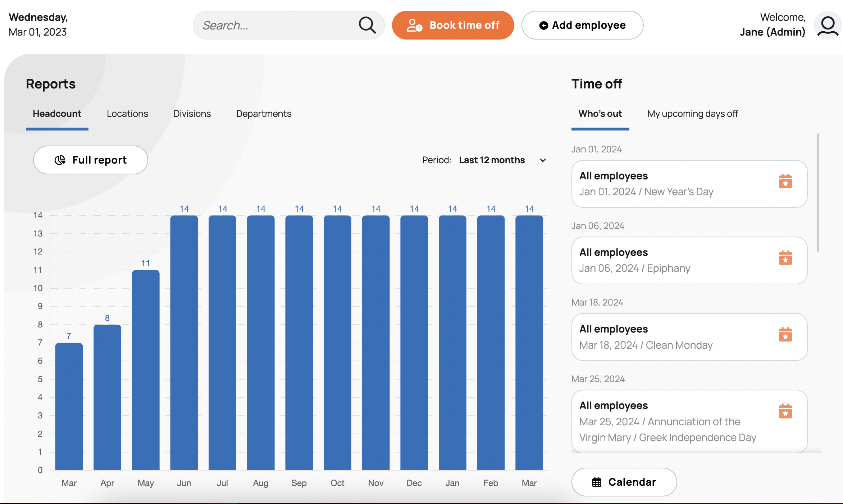Switch to the Divisions tab
Screen dimensions: 843x504
[192, 114]
